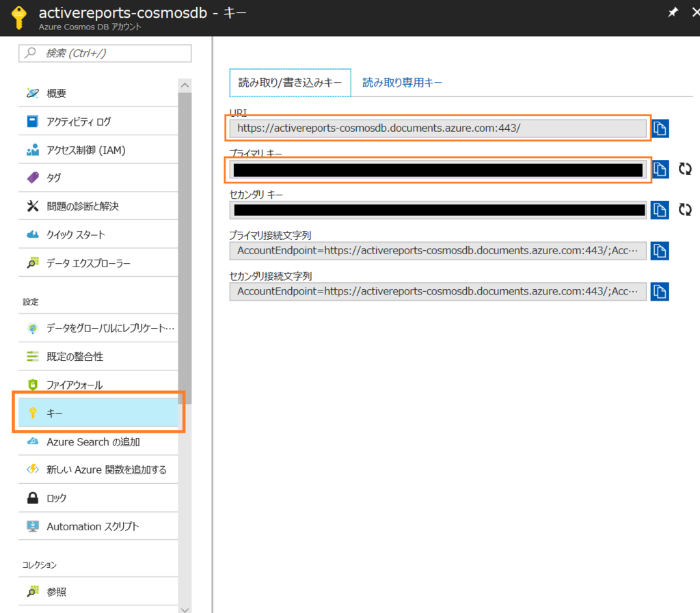The width and height of the screenshot is (700, 613).
Task: Click the 問題の診断と解決 wrench icon
Action: click(33, 206)
